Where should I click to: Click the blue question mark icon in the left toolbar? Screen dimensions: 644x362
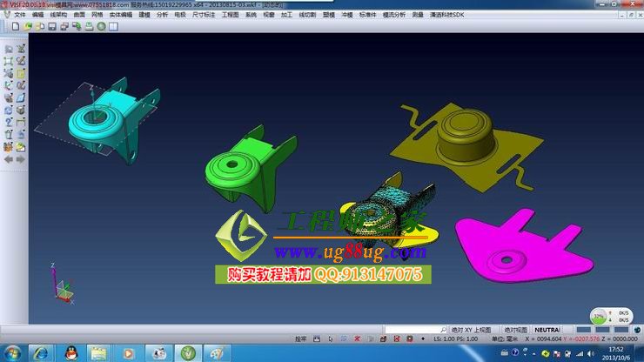click(x=9, y=123)
